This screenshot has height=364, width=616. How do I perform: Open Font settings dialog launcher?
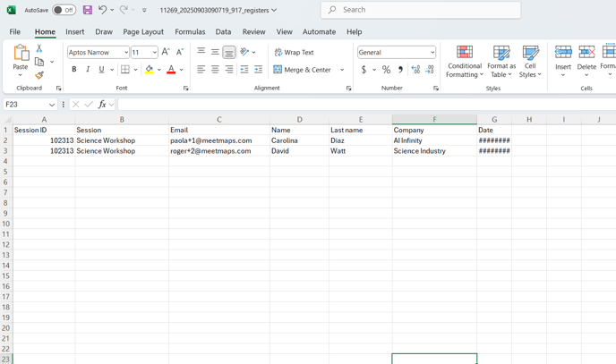point(186,89)
